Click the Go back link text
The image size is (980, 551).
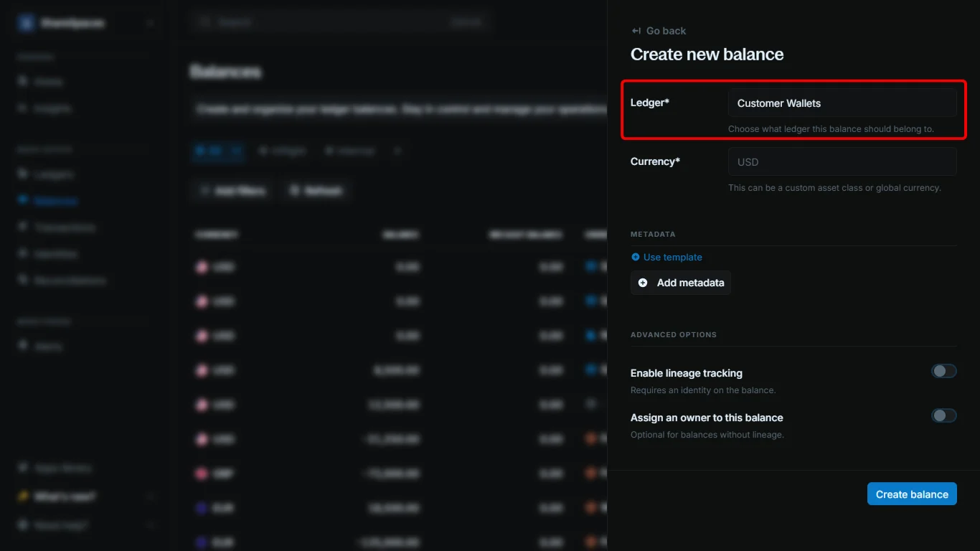(666, 31)
